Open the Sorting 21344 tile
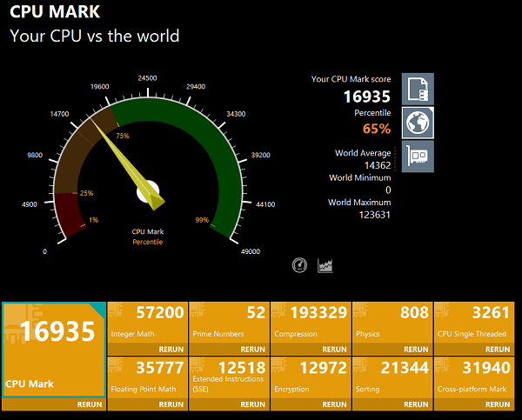The height and width of the screenshot is (420, 522). 392,377
